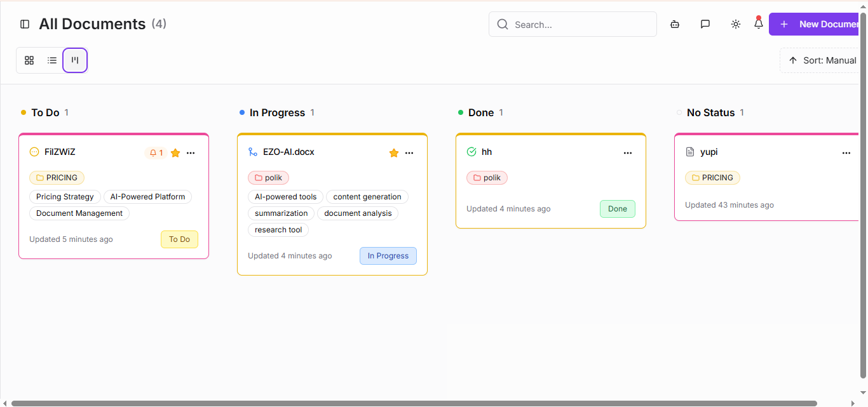Click the To Do column header
Viewport: 868px width, 407px height.
click(x=45, y=112)
